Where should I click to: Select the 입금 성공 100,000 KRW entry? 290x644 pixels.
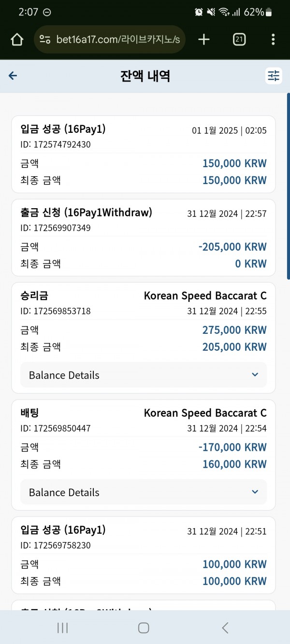tap(144, 555)
